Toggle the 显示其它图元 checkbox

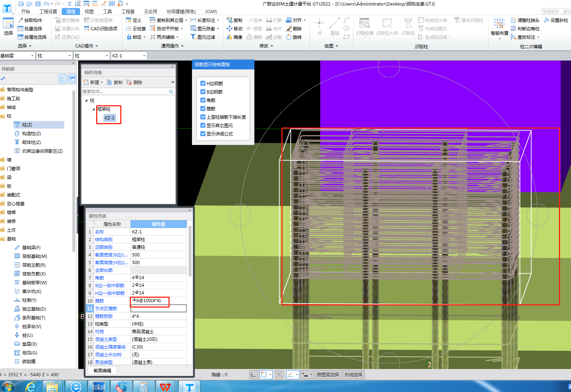click(x=203, y=125)
